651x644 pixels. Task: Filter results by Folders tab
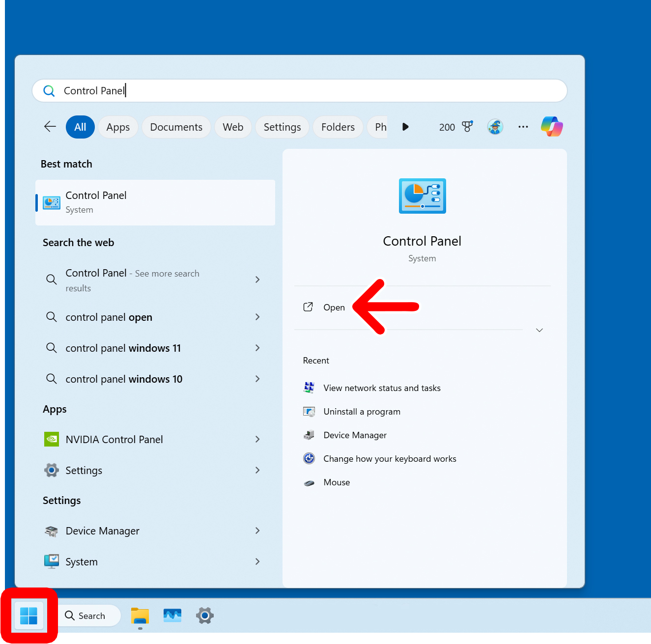coord(338,127)
